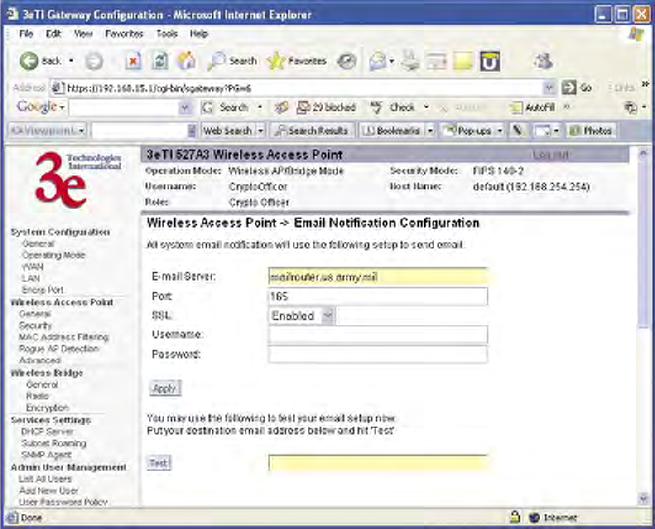Click the Media/History round icon
Viewport: 655px width, 529px height.
tap(347, 61)
